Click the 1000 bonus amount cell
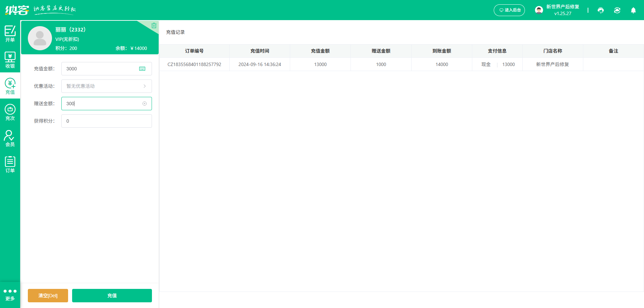Viewport: 644px width, 308px height. pos(381,64)
